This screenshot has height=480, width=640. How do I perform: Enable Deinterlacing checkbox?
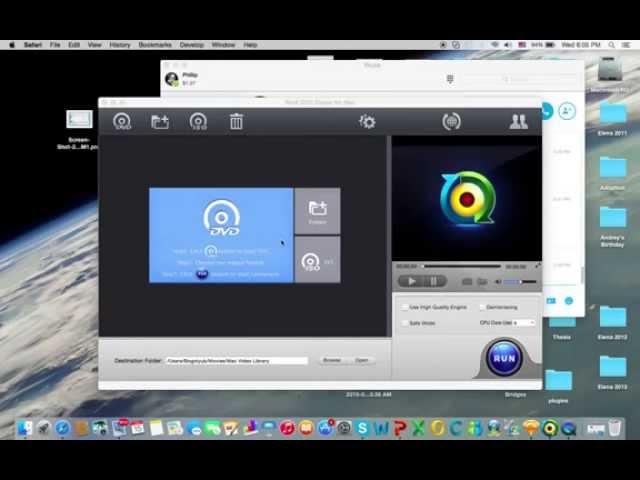tap(482, 307)
